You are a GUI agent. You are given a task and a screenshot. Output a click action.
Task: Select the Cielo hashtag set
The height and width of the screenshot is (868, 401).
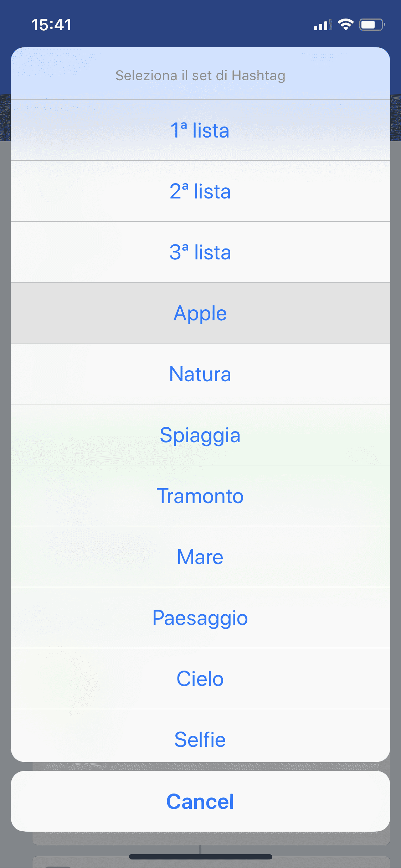pyautogui.click(x=200, y=679)
